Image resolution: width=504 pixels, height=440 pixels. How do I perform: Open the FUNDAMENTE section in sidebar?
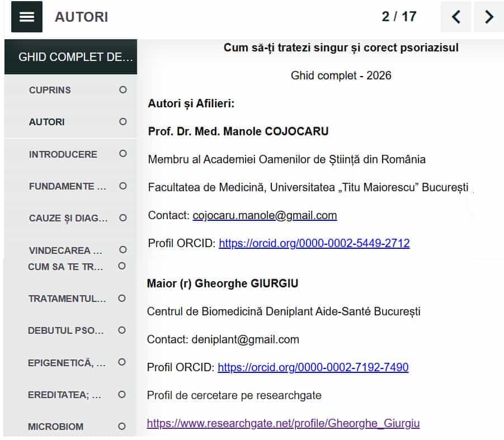coord(67,186)
